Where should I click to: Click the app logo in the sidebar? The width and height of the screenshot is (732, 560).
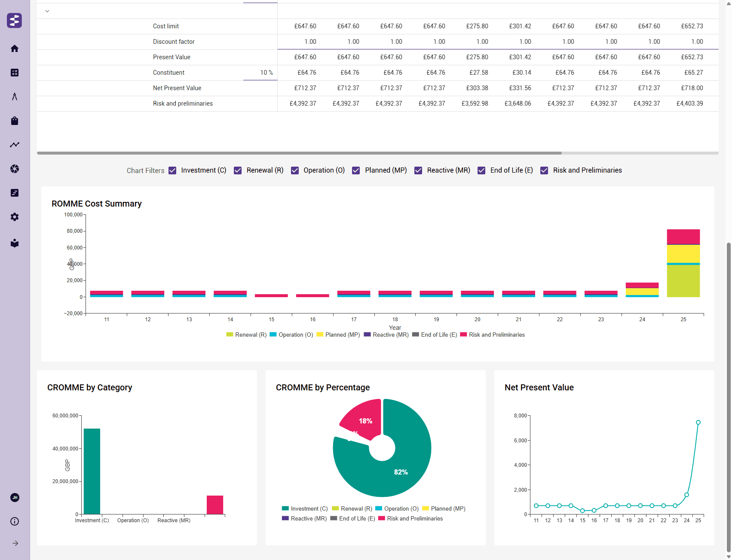15,20
